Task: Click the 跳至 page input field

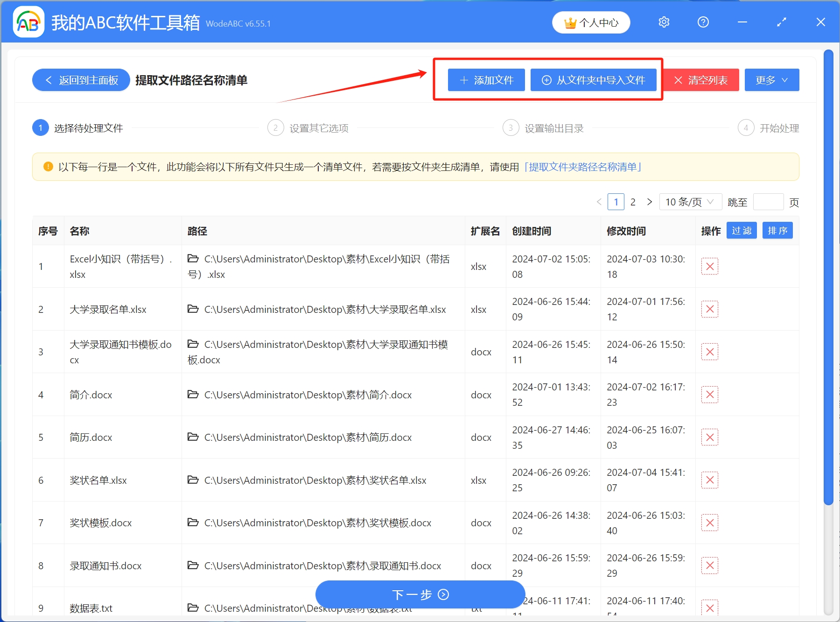Action: pyautogui.click(x=768, y=201)
